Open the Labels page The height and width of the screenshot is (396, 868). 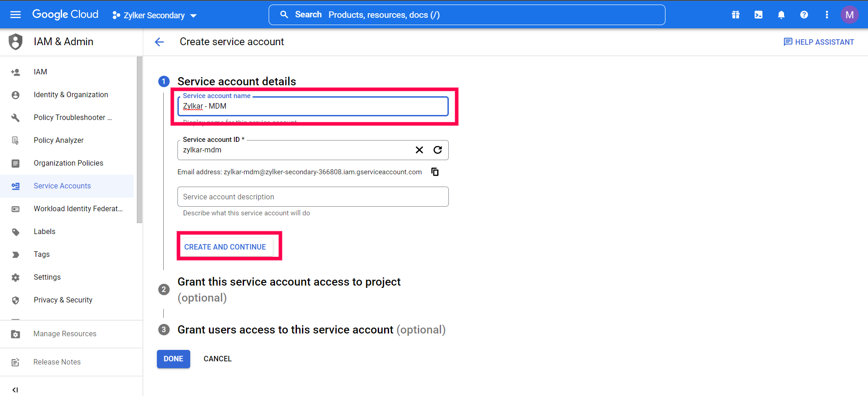point(67,231)
